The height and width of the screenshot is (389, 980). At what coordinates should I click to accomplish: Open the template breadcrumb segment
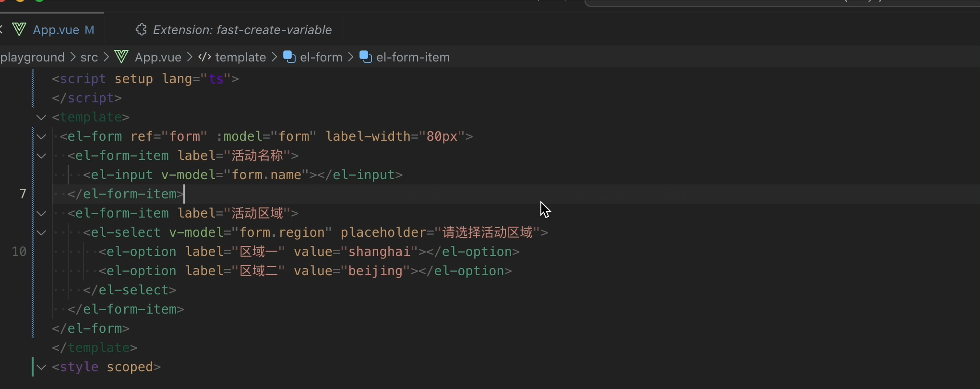tap(240, 57)
